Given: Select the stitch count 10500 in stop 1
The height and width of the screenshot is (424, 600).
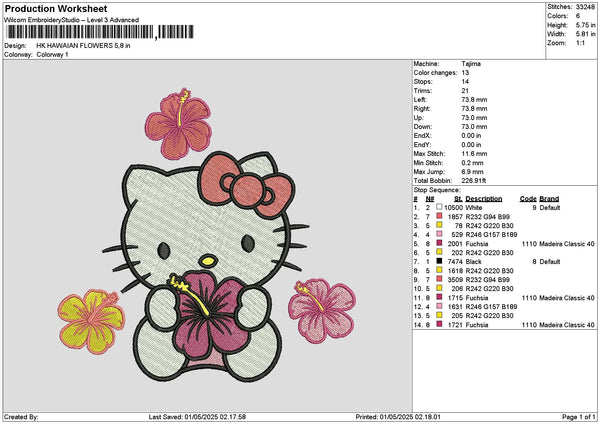Looking at the screenshot, I should click(453, 207).
